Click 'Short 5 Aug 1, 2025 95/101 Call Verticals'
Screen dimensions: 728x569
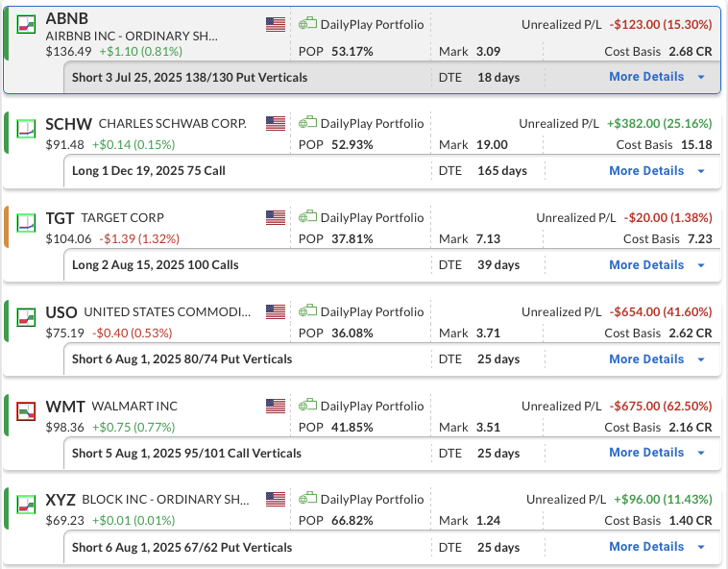pos(186,454)
